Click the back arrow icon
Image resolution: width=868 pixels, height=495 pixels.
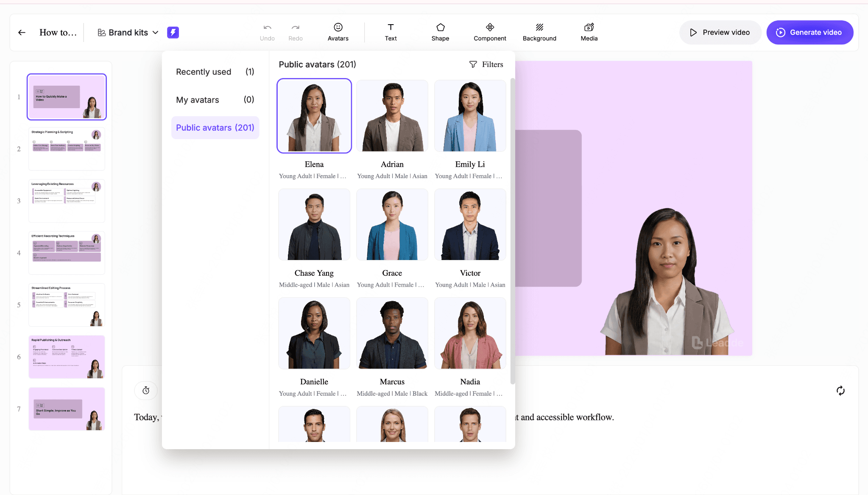(22, 33)
